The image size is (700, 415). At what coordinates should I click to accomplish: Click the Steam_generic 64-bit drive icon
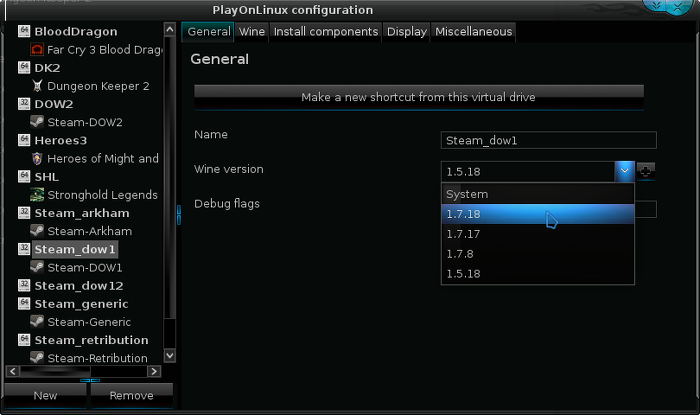[24, 303]
